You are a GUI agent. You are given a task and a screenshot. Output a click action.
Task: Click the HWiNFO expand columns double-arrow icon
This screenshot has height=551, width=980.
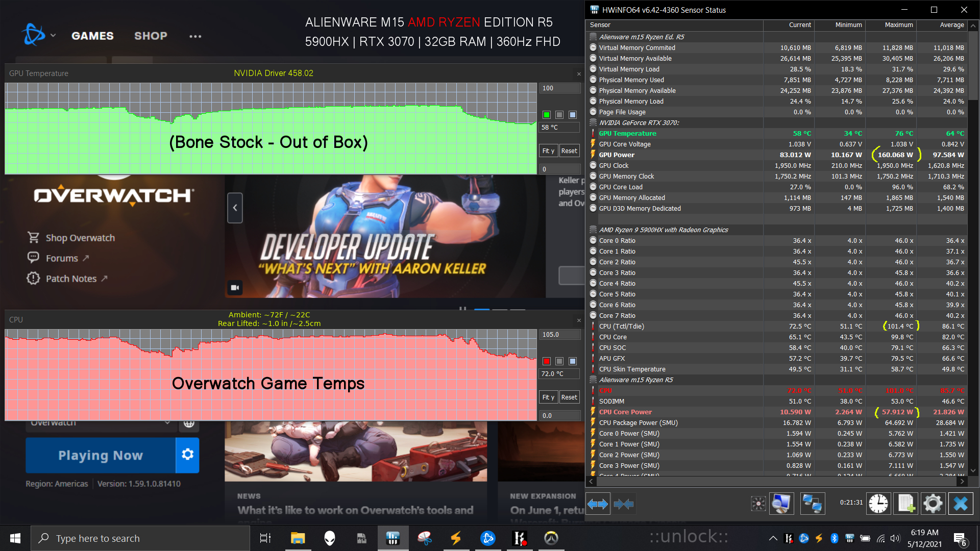[598, 504]
